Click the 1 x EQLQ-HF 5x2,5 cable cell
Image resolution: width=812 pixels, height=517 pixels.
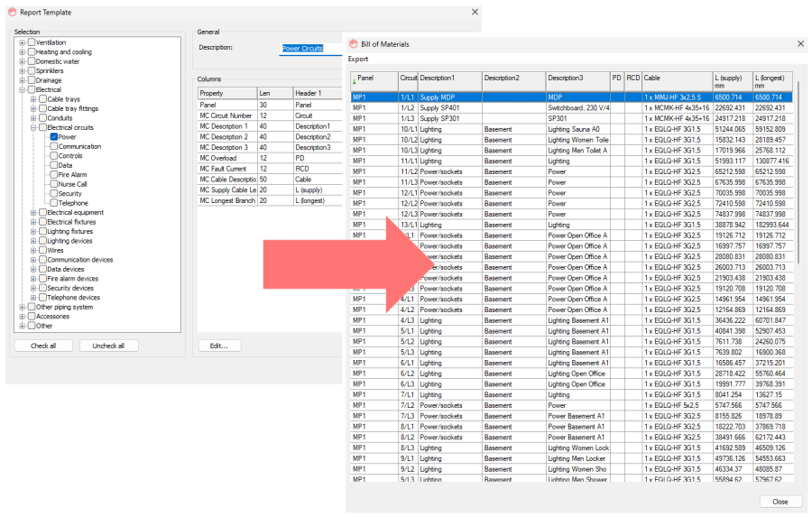point(678,405)
